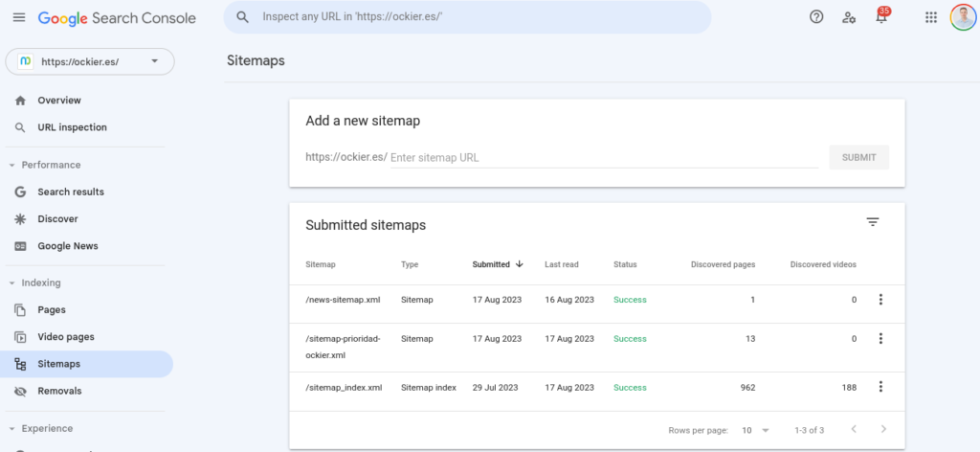
Task: Click the Sitemap index type cell
Action: (x=429, y=388)
